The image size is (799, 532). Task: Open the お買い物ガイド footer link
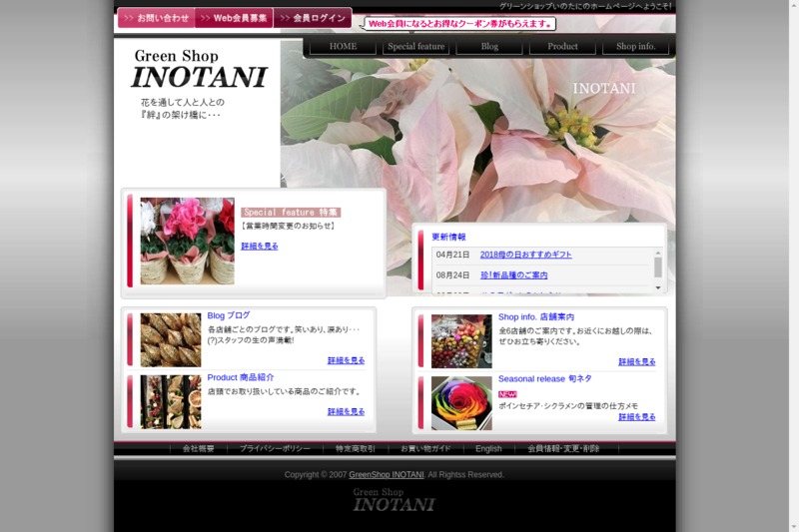coord(425,448)
